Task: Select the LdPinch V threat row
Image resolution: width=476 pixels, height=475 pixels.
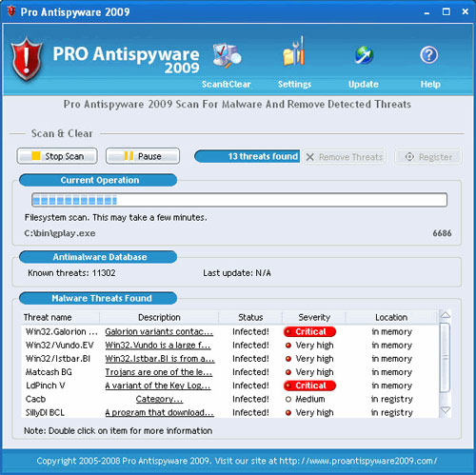Action: 230,386
